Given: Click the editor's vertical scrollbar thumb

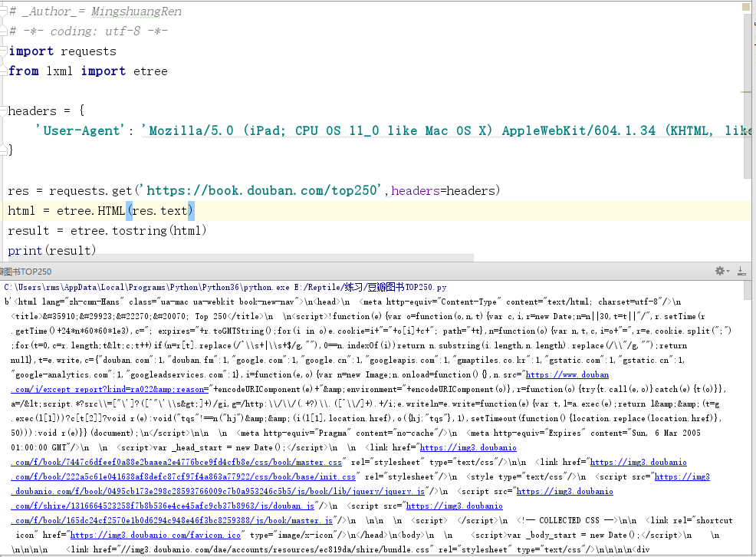Looking at the screenshot, I should (x=748, y=97).
